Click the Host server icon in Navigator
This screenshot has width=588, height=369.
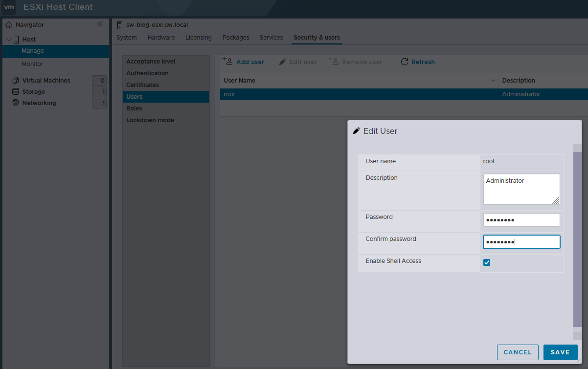click(16, 39)
